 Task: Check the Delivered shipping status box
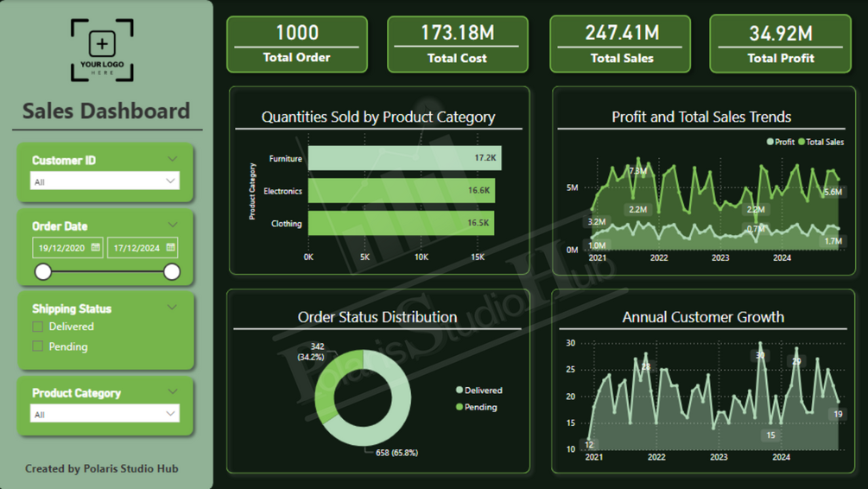38,327
